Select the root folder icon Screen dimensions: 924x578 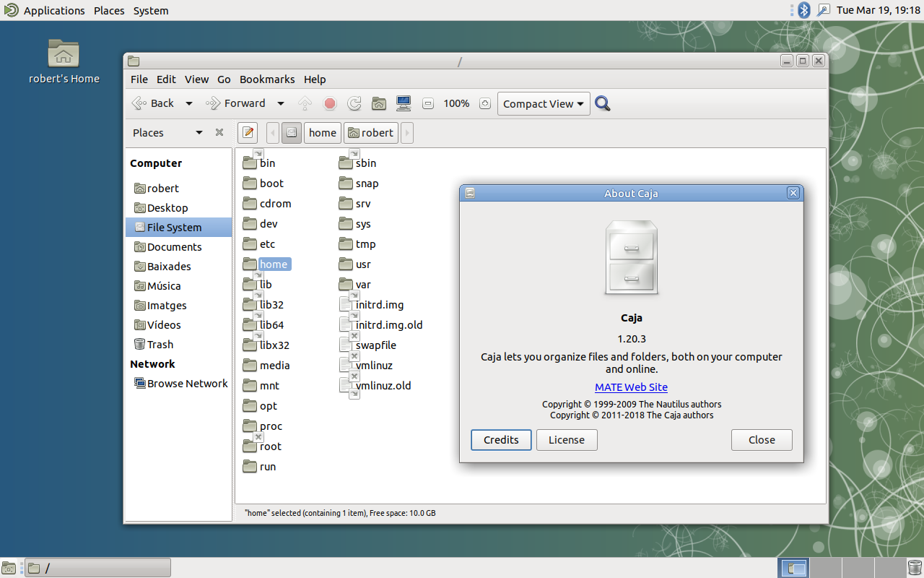[250, 447]
